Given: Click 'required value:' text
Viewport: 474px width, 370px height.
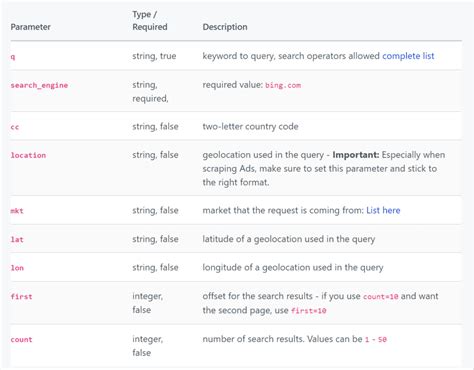Looking at the screenshot, I should click(x=233, y=85).
